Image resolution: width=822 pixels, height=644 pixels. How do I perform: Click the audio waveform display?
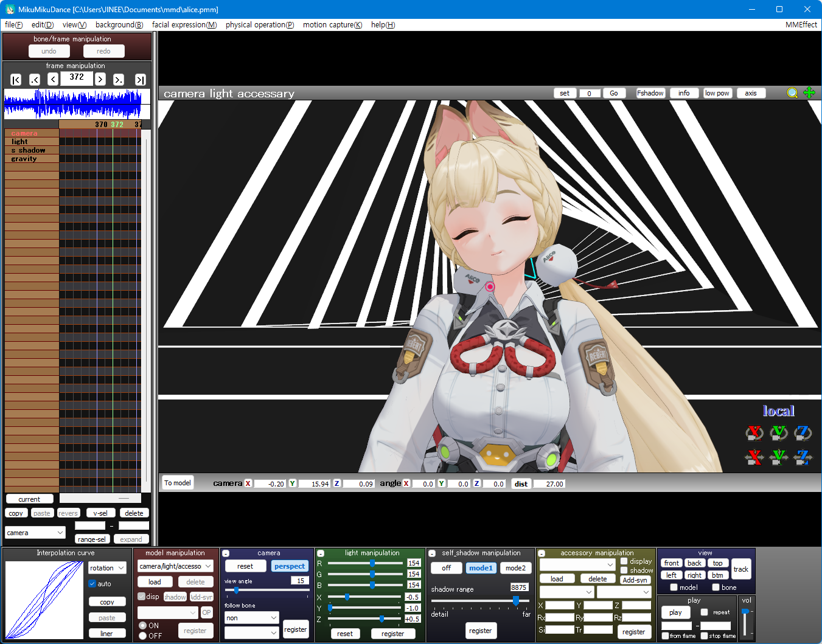pos(77,103)
